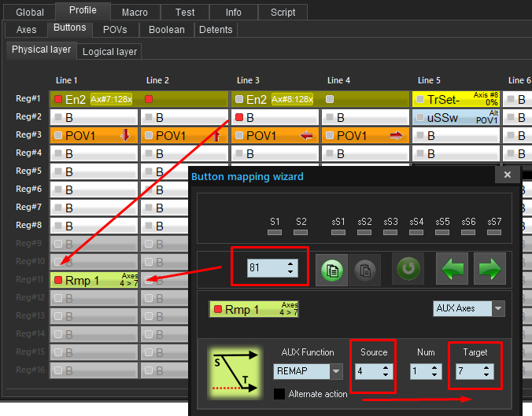Select Rmp 1 cell in Reg#11 row
Image resolution: width=532 pixels, height=416 pixels.
(x=94, y=280)
